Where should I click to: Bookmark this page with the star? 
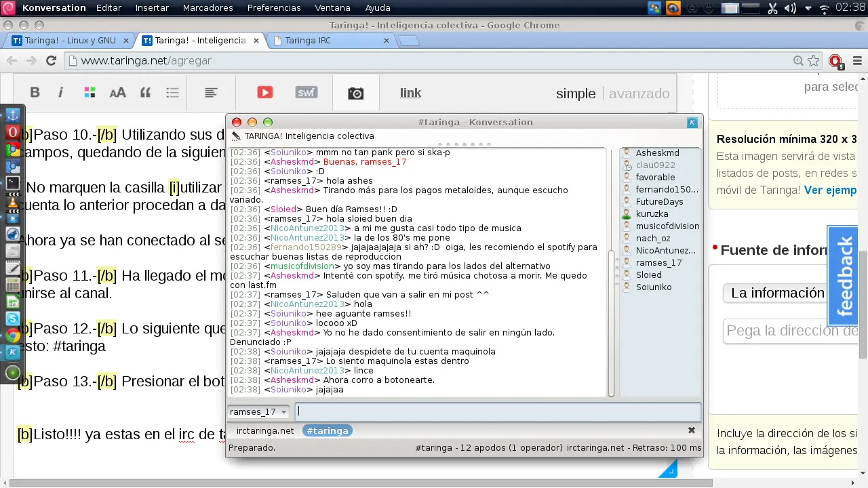point(813,60)
